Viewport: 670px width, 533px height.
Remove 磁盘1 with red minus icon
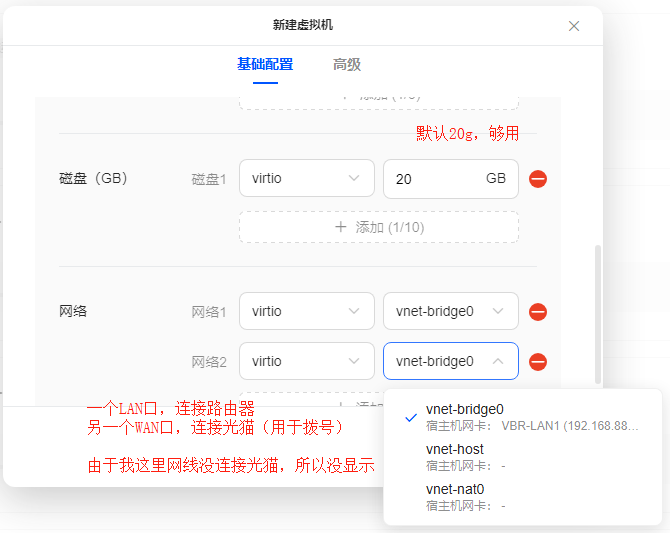538,179
